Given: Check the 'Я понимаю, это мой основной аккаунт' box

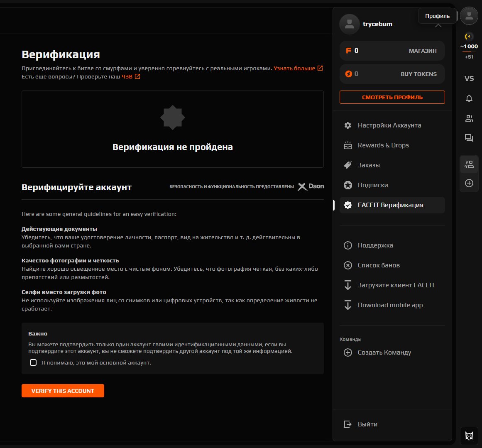Looking at the screenshot, I should [33, 362].
